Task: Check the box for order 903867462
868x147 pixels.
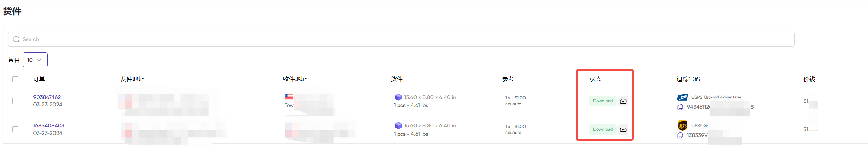Action: [x=15, y=101]
